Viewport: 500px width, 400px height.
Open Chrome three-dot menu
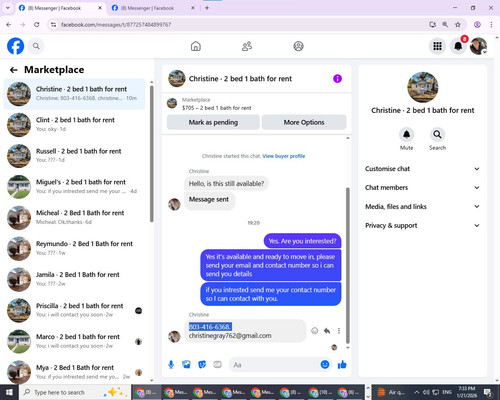(491, 24)
